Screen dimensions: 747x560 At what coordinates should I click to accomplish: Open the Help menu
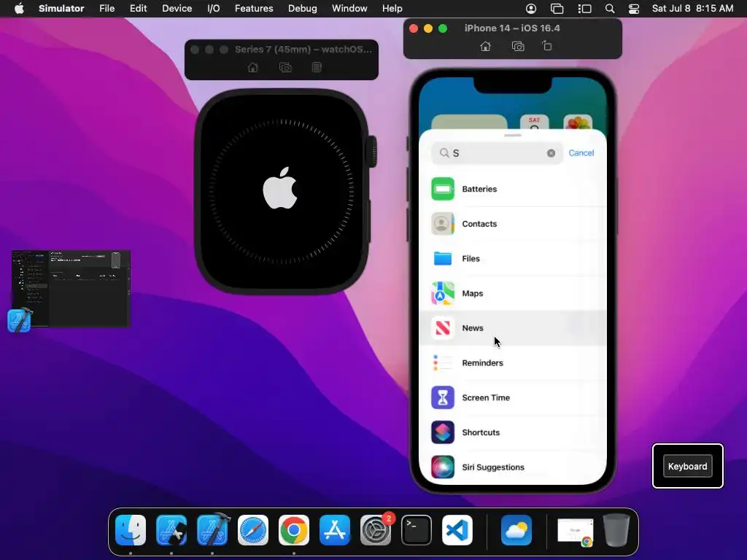pyautogui.click(x=392, y=9)
